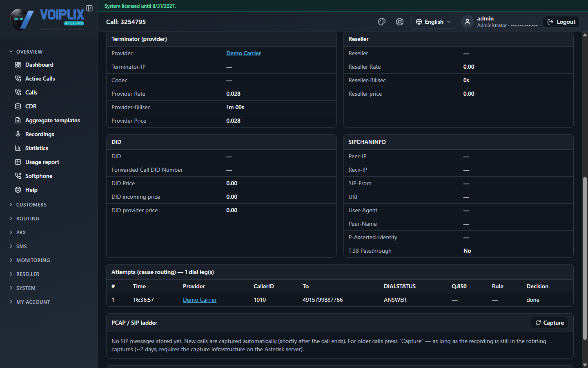
Task: Expand the PBX section
Action: [x=21, y=232]
